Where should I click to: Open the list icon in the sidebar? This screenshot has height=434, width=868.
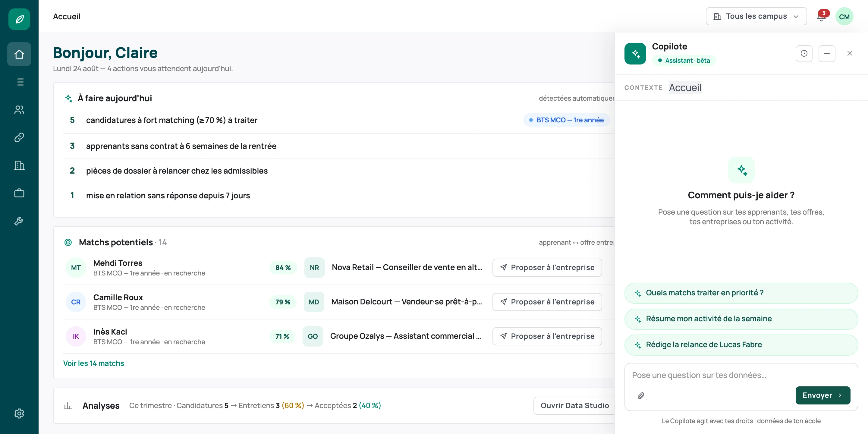[x=19, y=82]
